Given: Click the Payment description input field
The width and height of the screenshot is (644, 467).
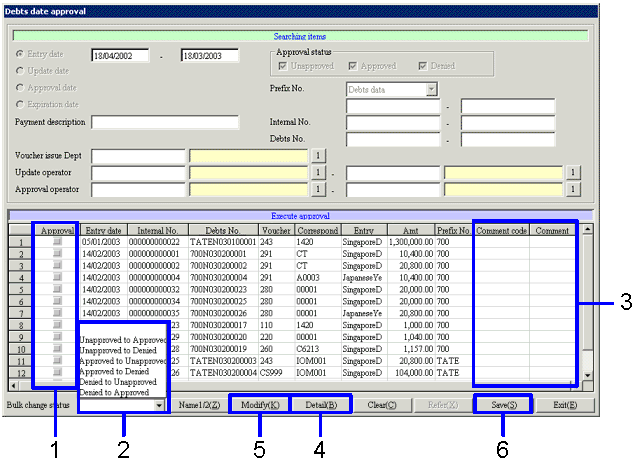Looking at the screenshot, I should coord(165,122).
